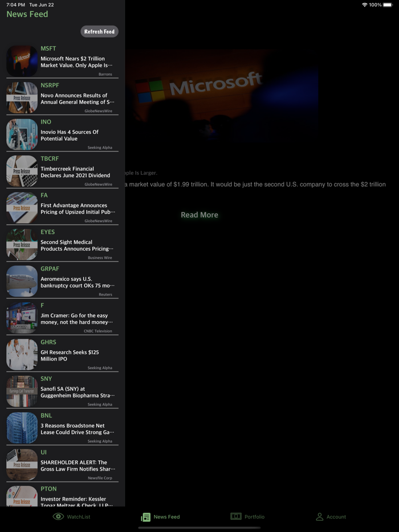Open the GRPAF airplane thumbnail
Image resolution: width=399 pixels, height=532 pixels.
tap(22, 281)
